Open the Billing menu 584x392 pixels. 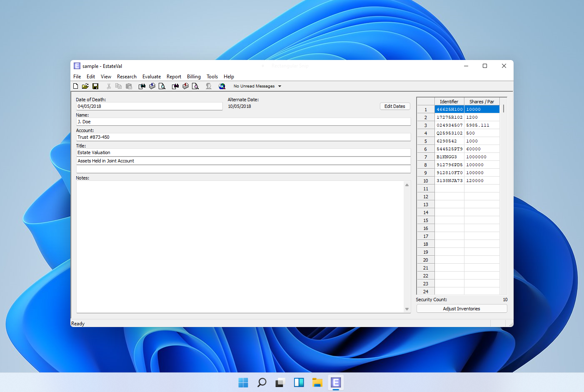tap(194, 76)
